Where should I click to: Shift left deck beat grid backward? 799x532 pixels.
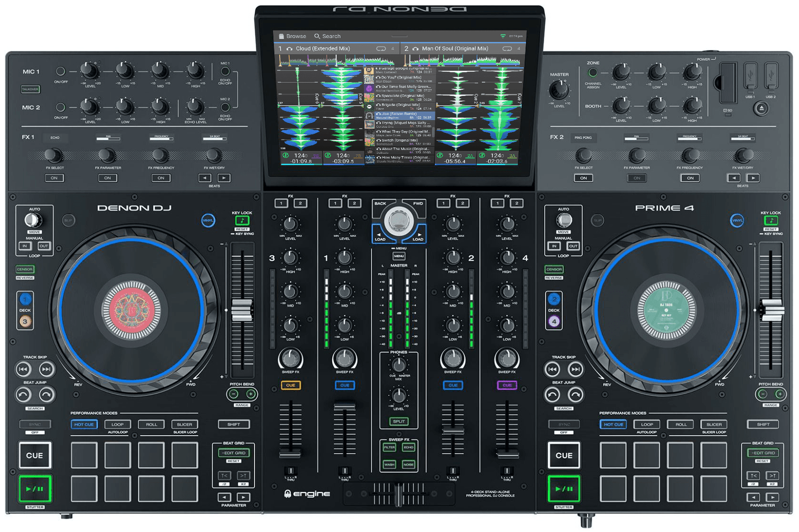225,476
